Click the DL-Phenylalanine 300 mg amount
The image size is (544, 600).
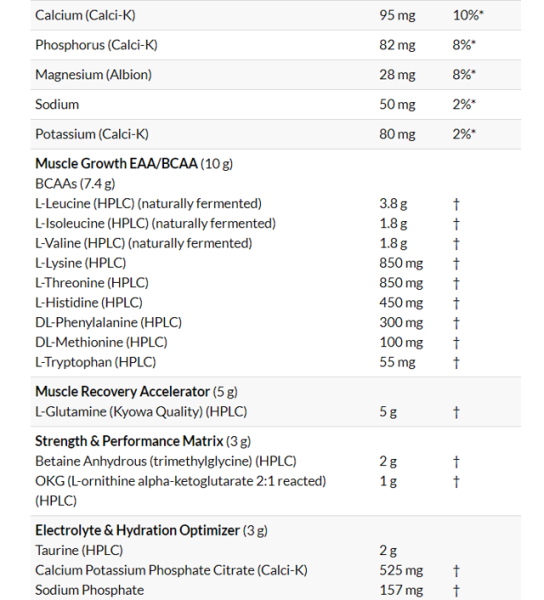(401, 323)
